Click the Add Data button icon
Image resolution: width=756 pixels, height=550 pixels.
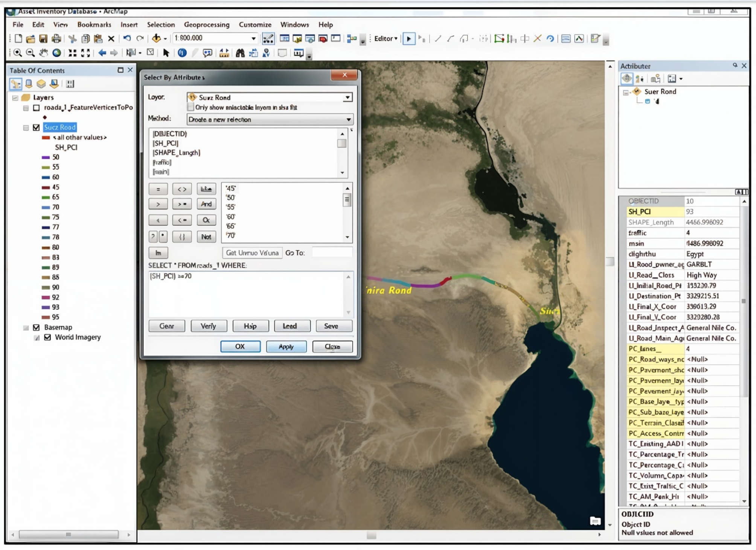[x=156, y=38]
